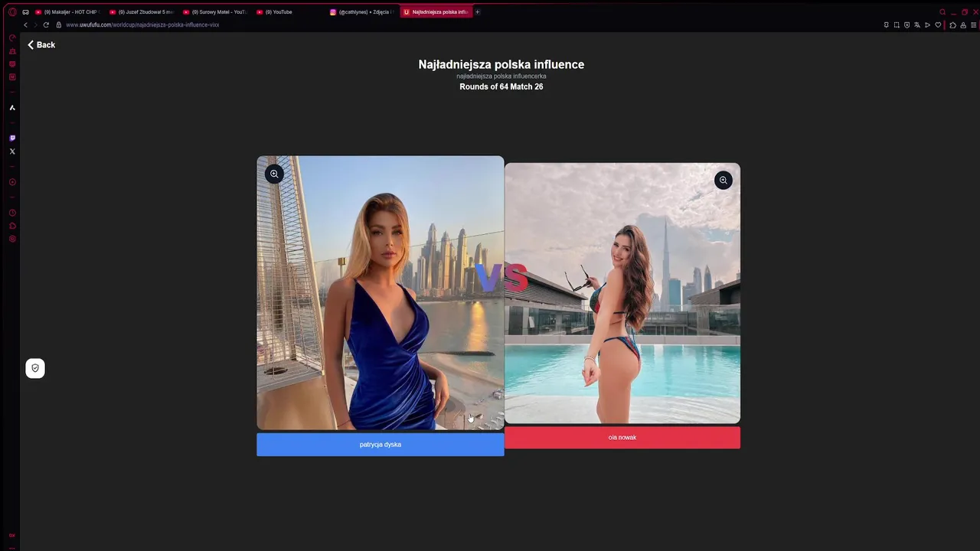Open Twitch in the Opera GX sidebar
Screen dimensions: 980x551
point(12,139)
